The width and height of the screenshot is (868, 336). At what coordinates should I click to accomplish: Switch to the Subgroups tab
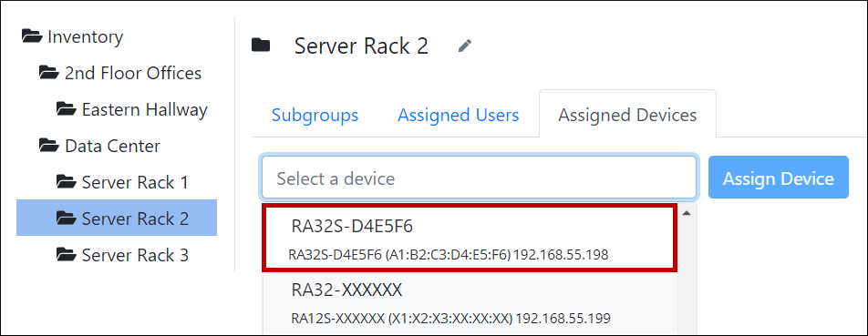tap(315, 115)
